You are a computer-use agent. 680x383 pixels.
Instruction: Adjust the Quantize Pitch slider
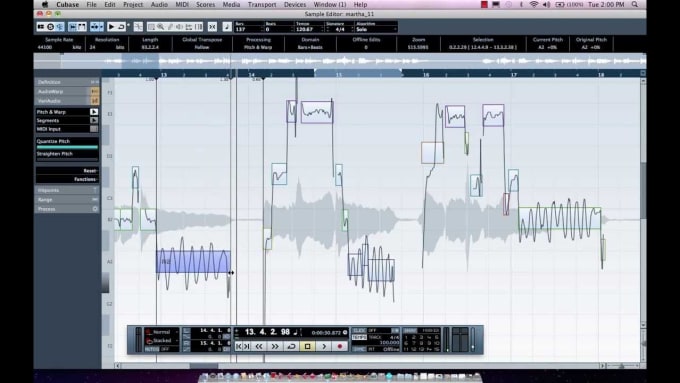(67, 147)
